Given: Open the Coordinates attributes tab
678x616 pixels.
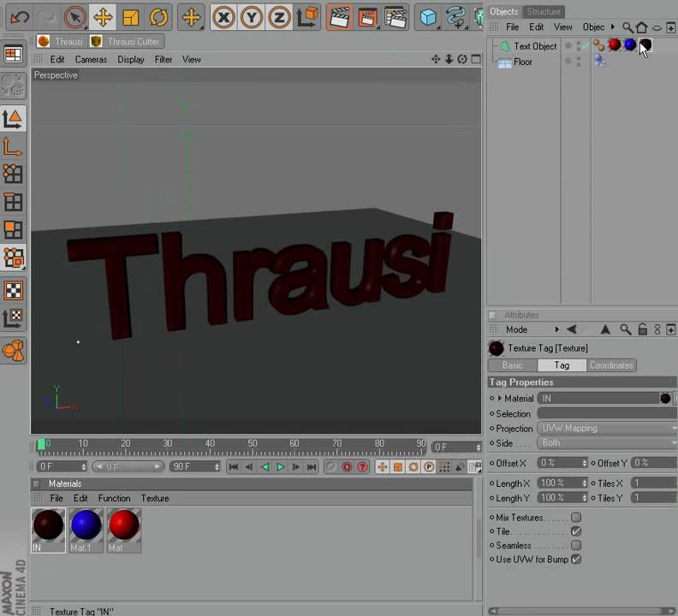Looking at the screenshot, I should pyautogui.click(x=611, y=365).
